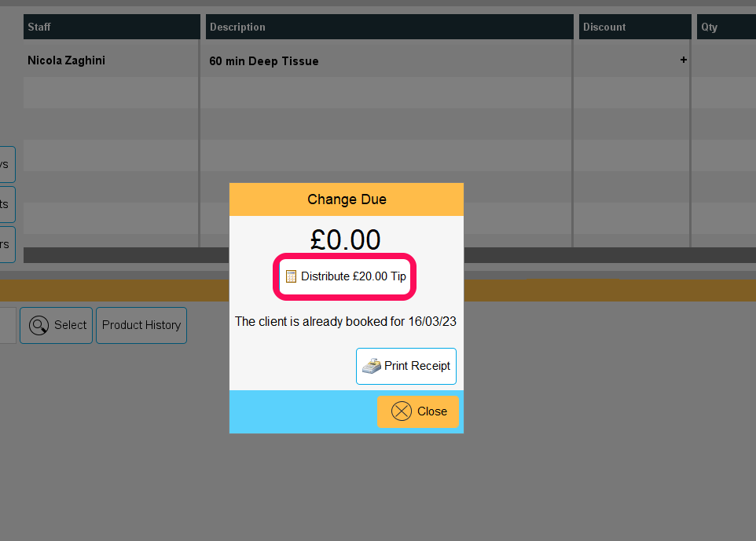
Task: Select the 60 min Deep Tissue row
Action: [390, 60]
